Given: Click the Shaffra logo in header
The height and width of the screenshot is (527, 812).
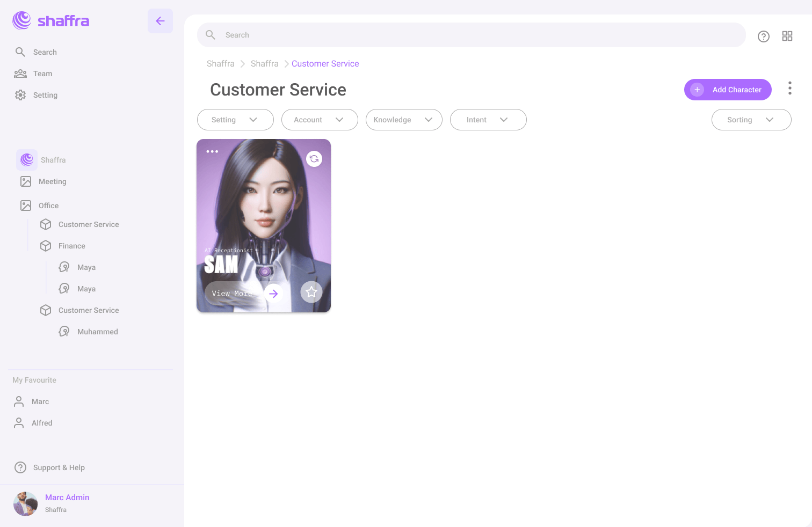Looking at the screenshot, I should [51, 21].
